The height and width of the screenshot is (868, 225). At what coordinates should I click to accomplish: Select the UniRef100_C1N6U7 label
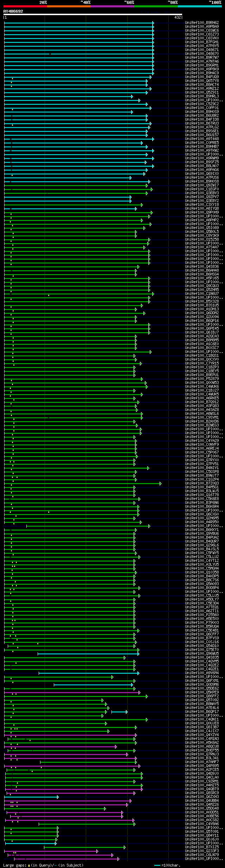click(202, 294)
